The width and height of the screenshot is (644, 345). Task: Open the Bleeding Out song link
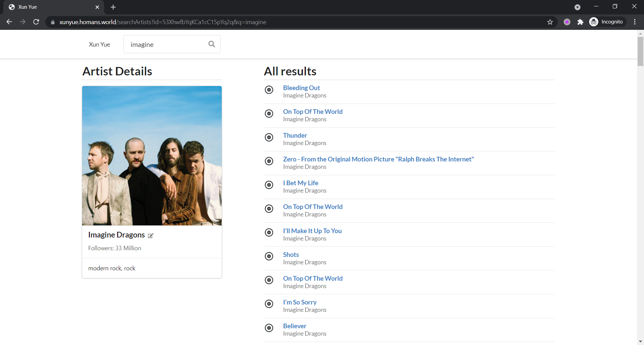click(301, 88)
